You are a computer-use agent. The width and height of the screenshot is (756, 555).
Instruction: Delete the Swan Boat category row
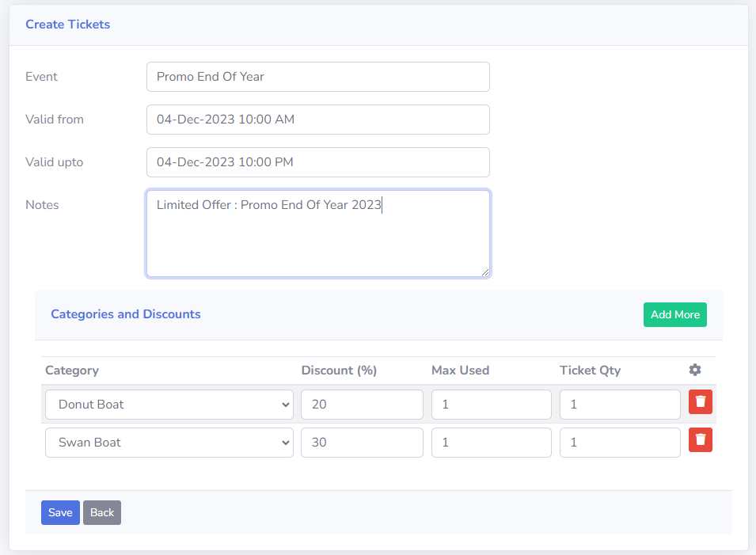[700, 440]
